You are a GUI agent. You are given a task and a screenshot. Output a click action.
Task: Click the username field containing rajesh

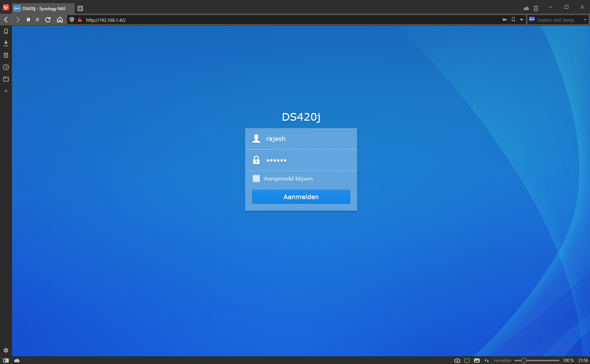pos(301,139)
